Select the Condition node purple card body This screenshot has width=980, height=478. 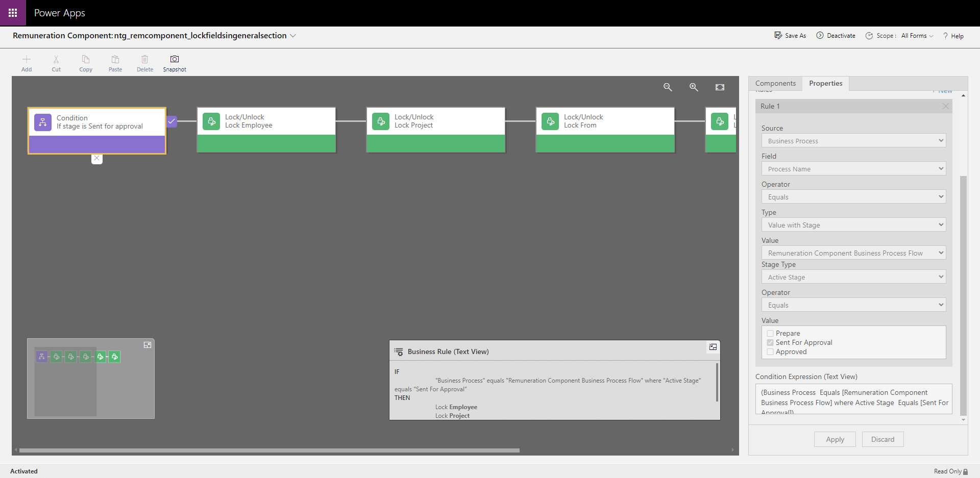(97, 144)
